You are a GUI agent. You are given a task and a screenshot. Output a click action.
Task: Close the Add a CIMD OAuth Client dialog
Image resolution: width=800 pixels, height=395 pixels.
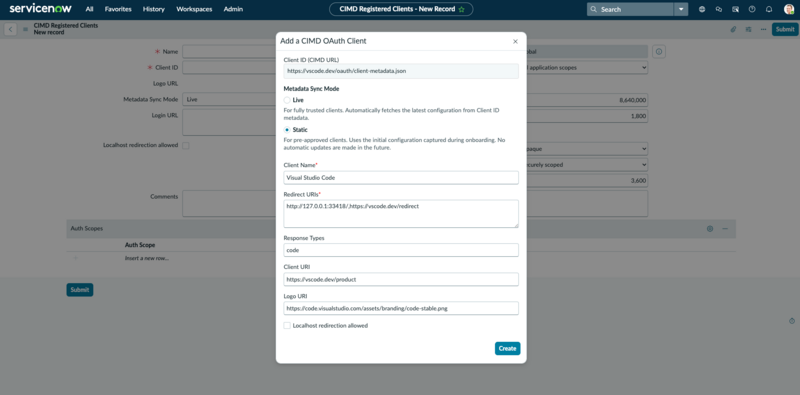click(515, 41)
